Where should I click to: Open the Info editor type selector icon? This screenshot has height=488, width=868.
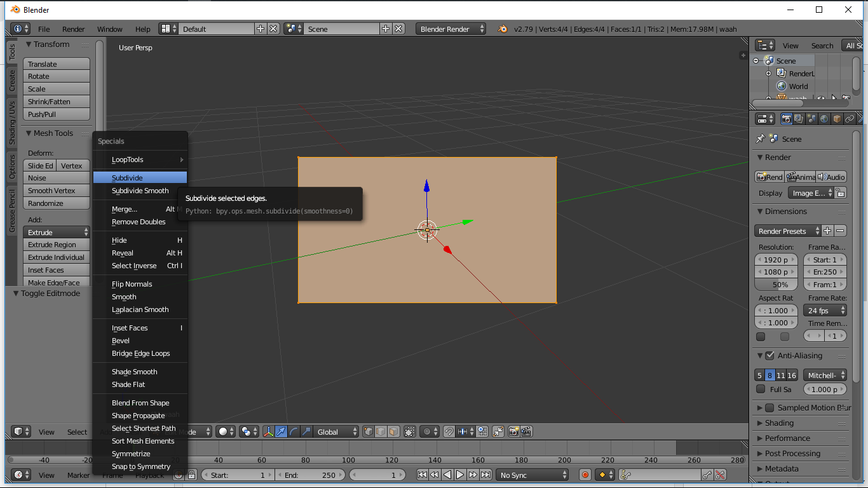tap(21, 29)
